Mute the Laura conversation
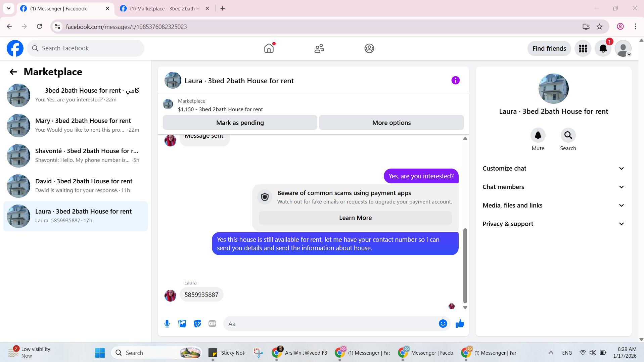Screen dimensions: 644x362 [x=538, y=135]
